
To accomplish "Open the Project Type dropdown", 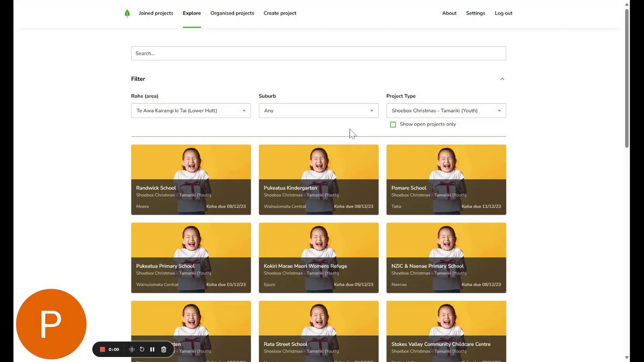I will (x=446, y=111).
